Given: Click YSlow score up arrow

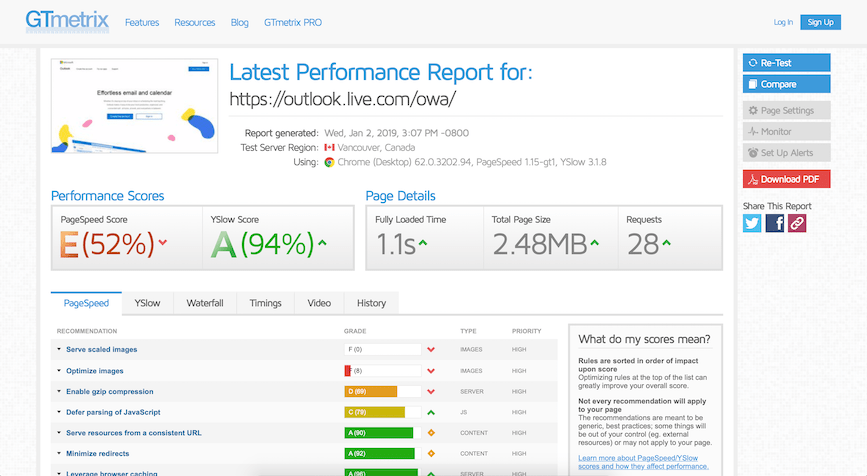Looking at the screenshot, I should [x=322, y=242].
